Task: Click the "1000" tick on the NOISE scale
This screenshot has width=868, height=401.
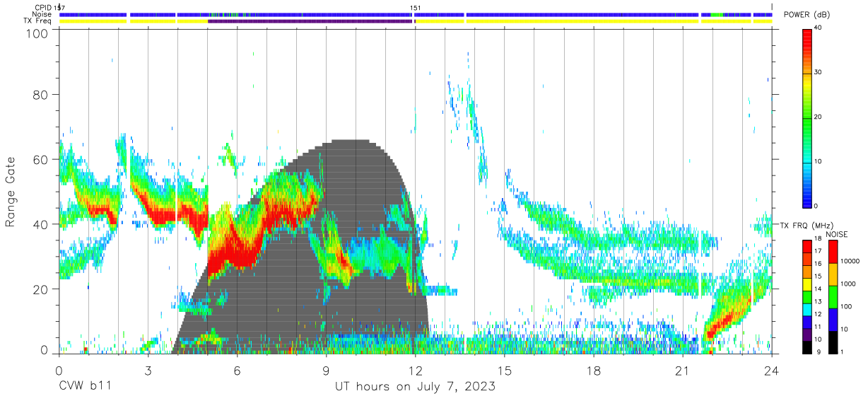Action: (x=848, y=285)
